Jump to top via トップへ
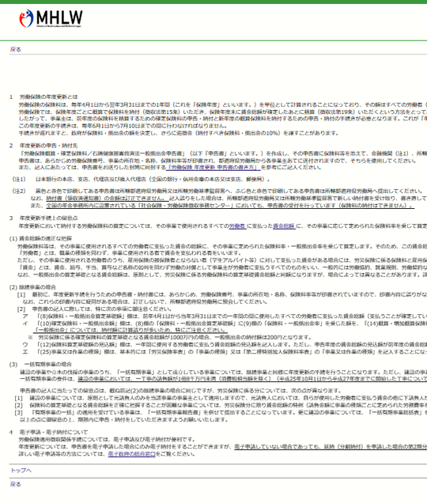427x504 pixels. 21,470
